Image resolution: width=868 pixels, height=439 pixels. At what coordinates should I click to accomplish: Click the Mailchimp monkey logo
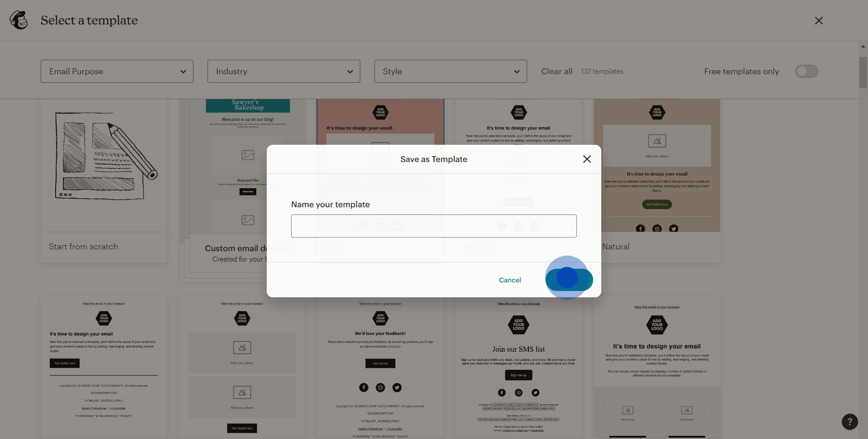point(19,20)
